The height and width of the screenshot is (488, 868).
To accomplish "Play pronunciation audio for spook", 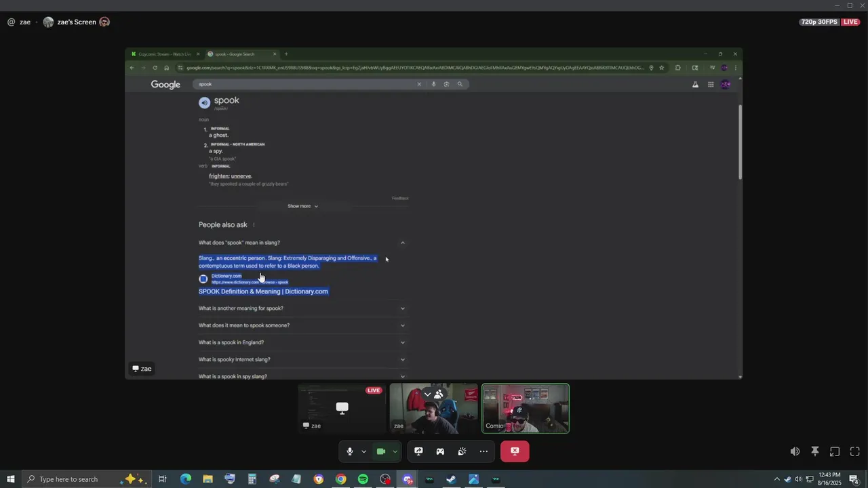I will [x=204, y=103].
